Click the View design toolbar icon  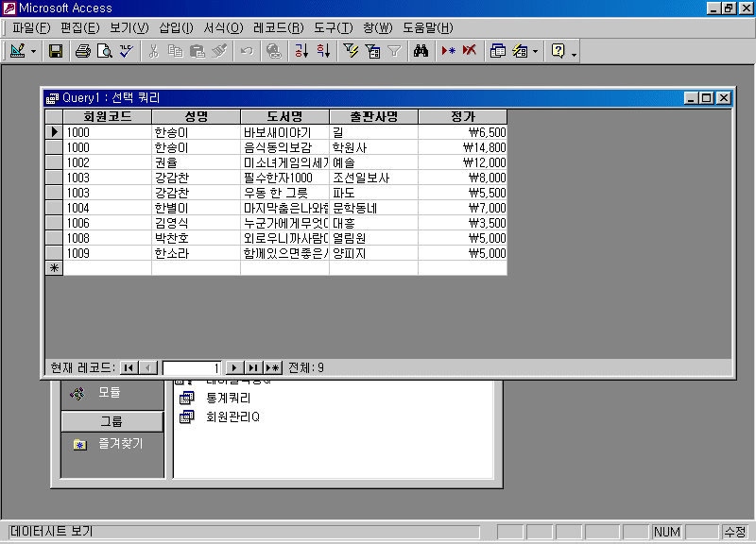(x=18, y=51)
